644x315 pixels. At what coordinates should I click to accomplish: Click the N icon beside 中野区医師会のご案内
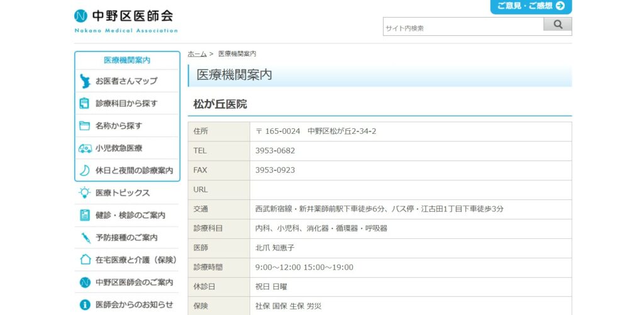click(85, 282)
